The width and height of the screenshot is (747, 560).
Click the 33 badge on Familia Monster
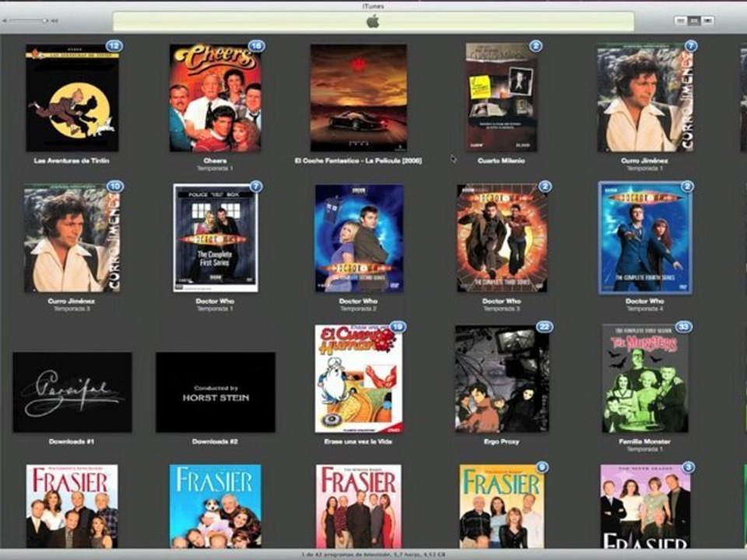pos(684,327)
